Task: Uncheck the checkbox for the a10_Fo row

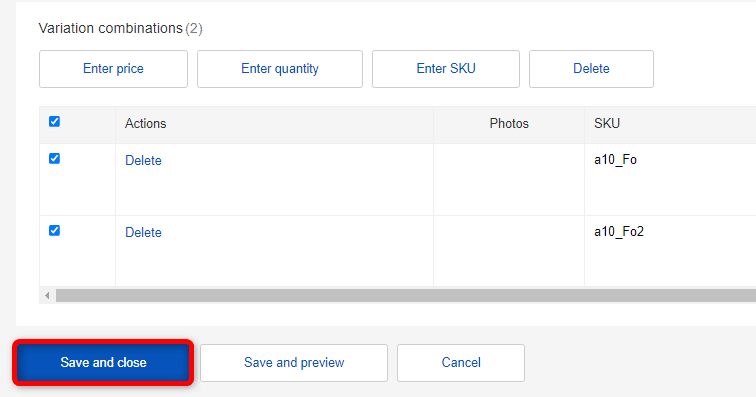Action: point(54,159)
